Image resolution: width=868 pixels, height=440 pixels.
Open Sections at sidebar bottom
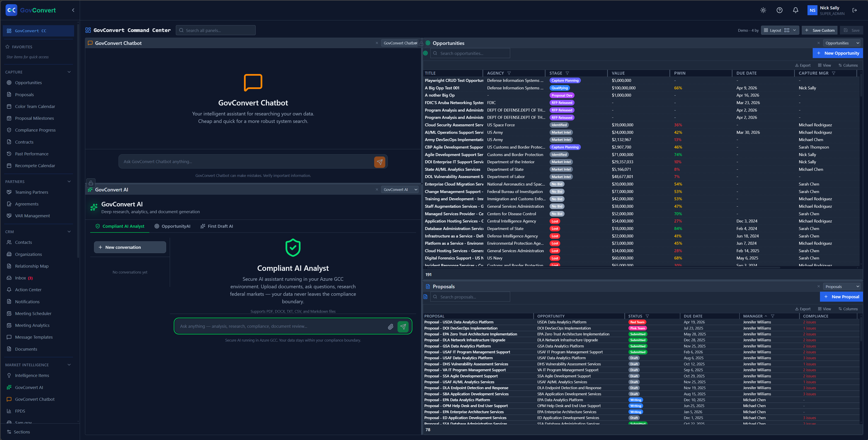click(x=19, y=432)
